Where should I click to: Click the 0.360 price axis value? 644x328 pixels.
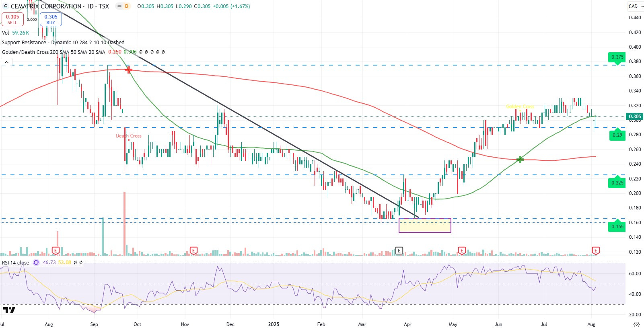click(635, 76)
